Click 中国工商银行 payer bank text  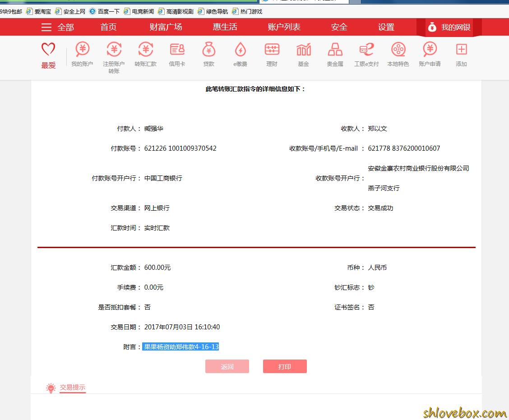tap(163, 178)
